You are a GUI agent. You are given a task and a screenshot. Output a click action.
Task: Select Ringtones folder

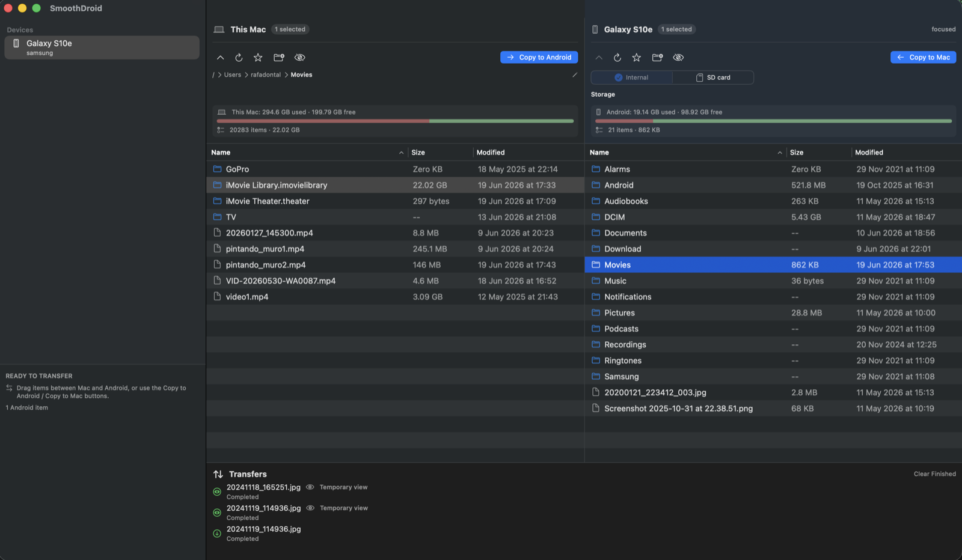773,361
